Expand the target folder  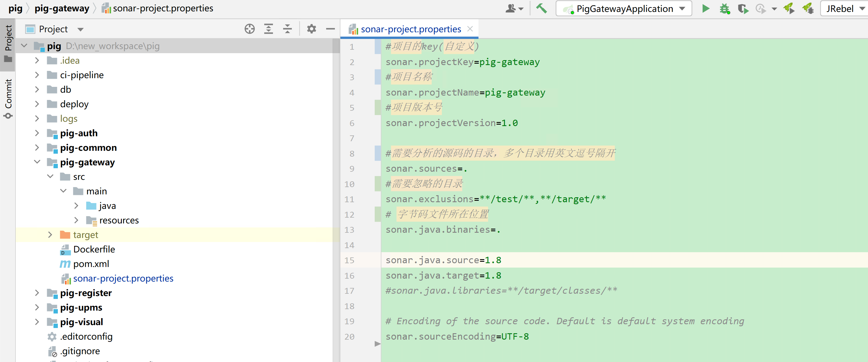(x=50, y=235)
